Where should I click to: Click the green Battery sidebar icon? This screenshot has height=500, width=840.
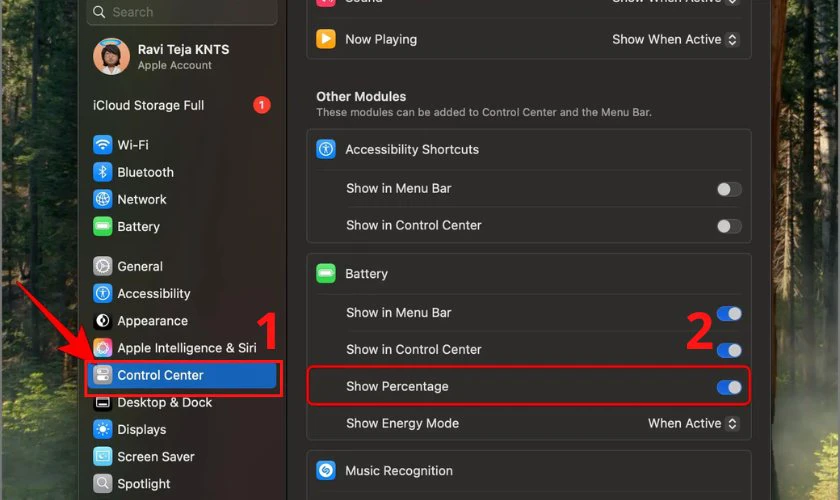[x=102, y=227]
